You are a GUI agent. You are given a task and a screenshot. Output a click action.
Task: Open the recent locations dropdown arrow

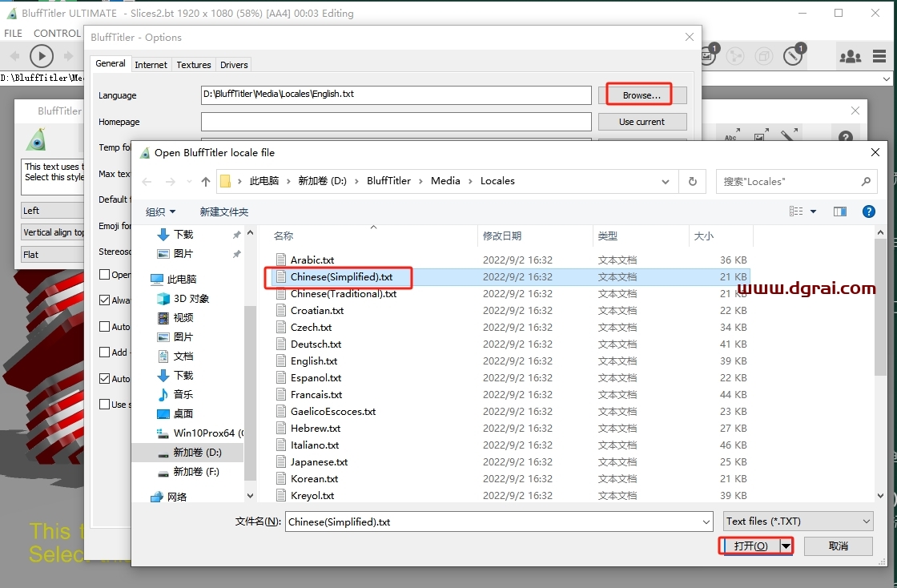coord(189,182)
